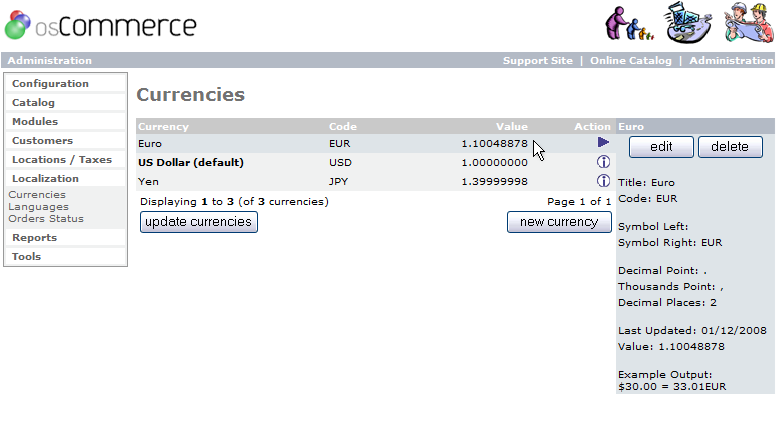Select the US Dollar (default) row name
This screenshot has width=776, height=422.
tap(191, 162)
